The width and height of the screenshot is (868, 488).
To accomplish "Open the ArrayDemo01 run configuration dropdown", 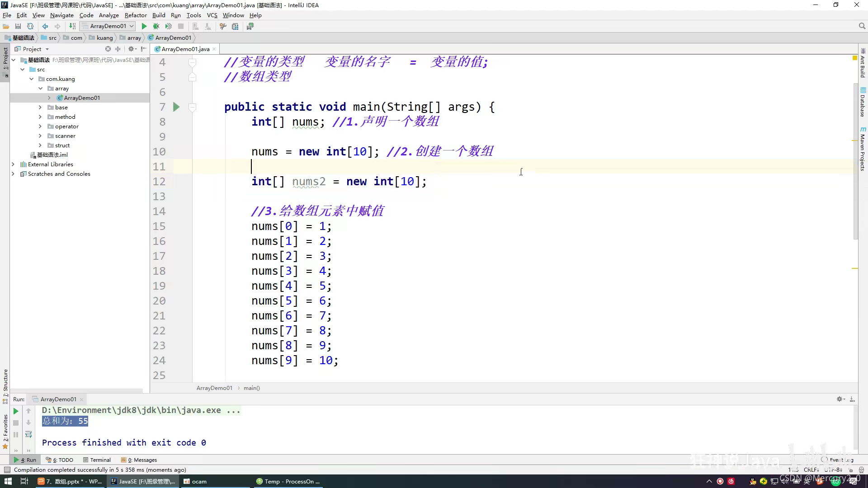I will coord(107,26).
